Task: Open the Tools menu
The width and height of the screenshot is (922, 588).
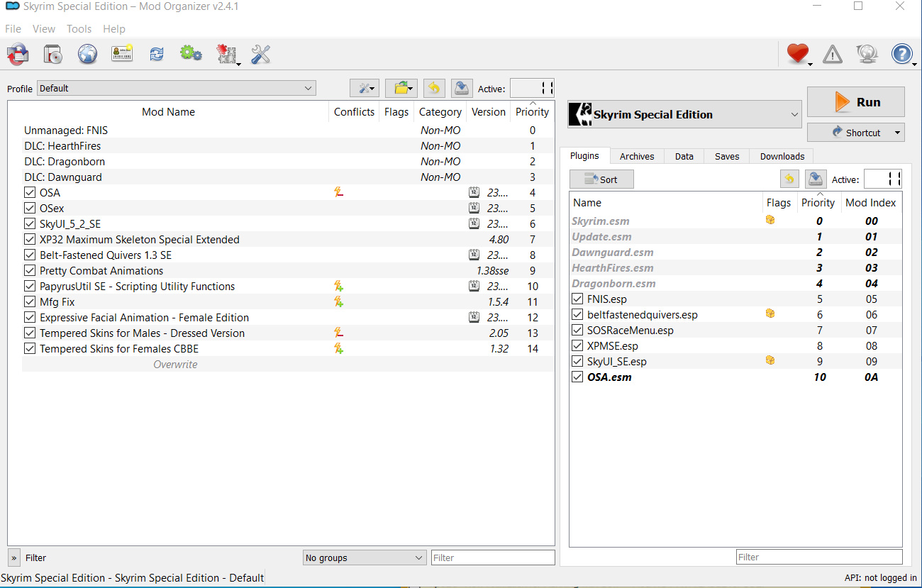Action: [x=79, y=29]
